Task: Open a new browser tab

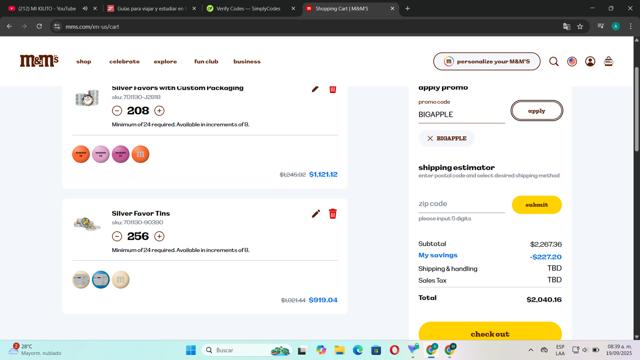Action: (407, 8)
